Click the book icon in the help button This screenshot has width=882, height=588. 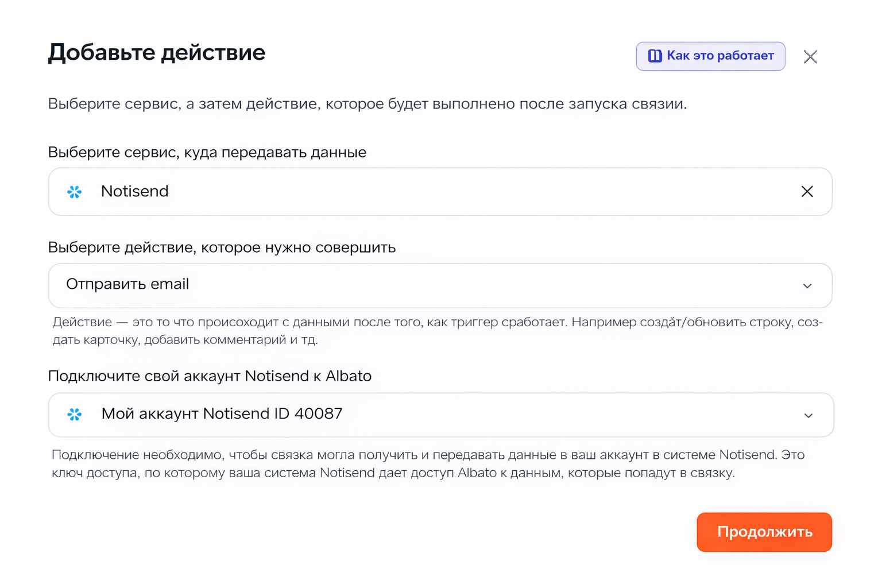655,56
